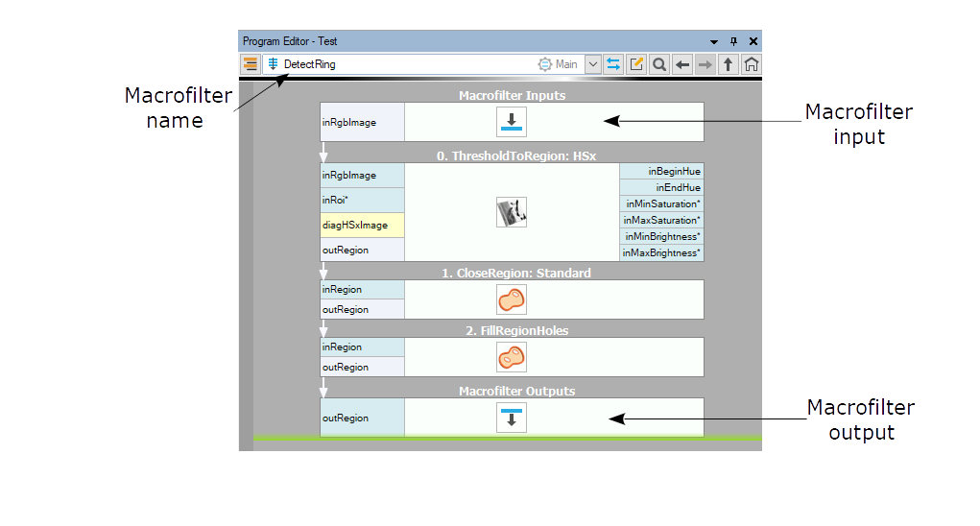The width and height of the screenshot is (980, 526).
Task: Select the CloseRegion filter icon
Action: (x=511, y=299)
